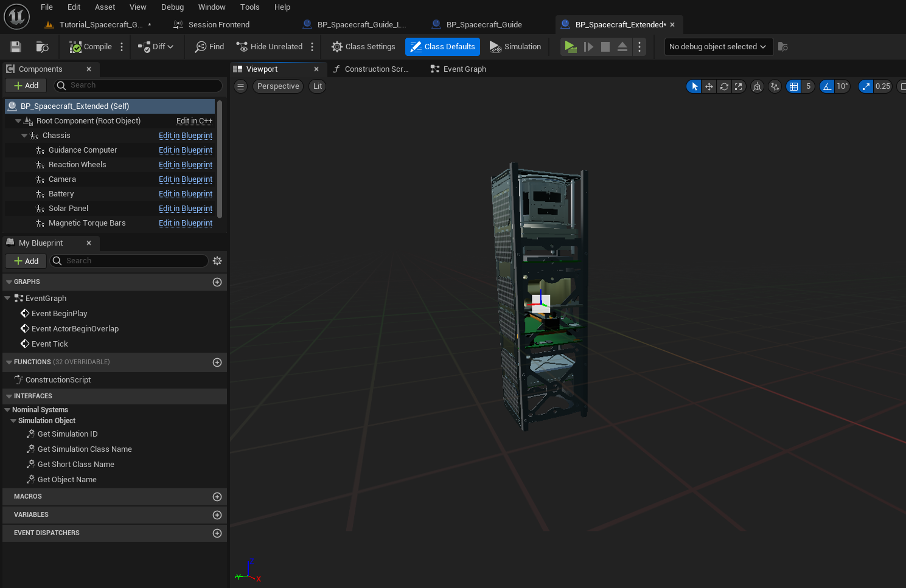
Task: Select the scale gizmo tool in viewport
Action: coord(739,86)
